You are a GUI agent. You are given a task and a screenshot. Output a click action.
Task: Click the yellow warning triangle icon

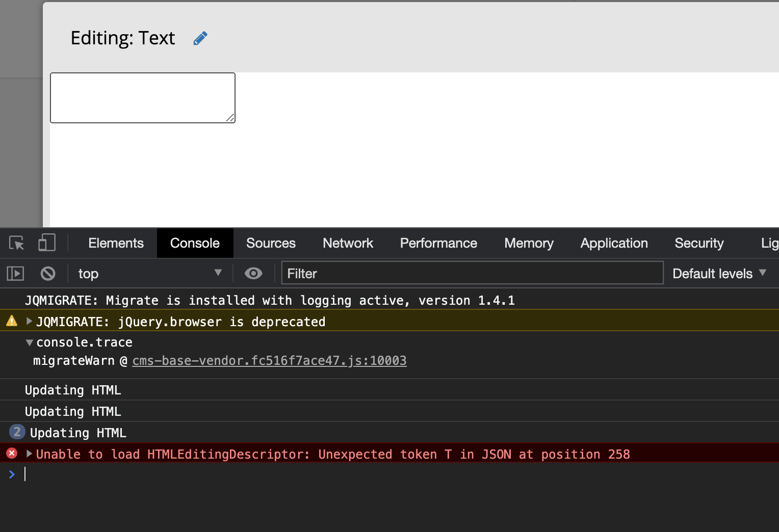12,321
